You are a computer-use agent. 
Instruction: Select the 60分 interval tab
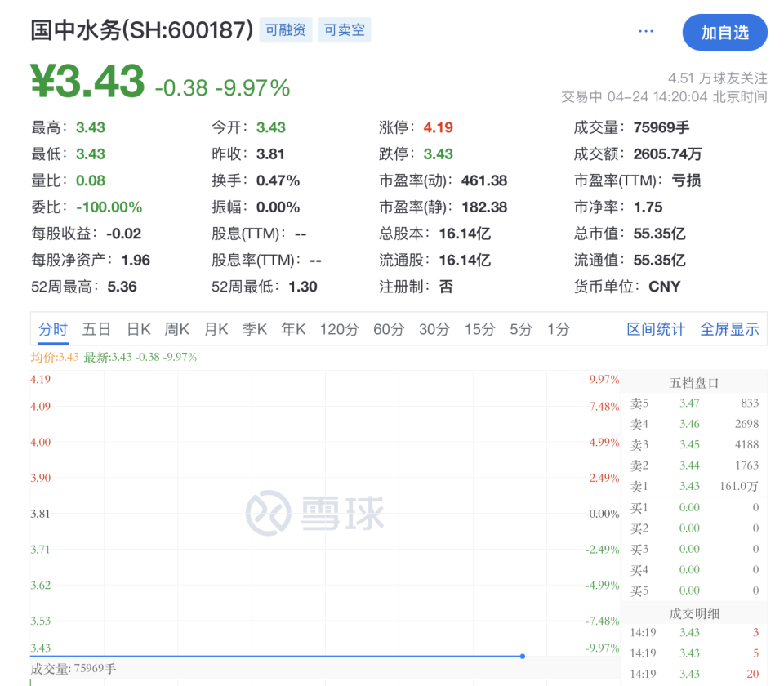click(389, 329)
